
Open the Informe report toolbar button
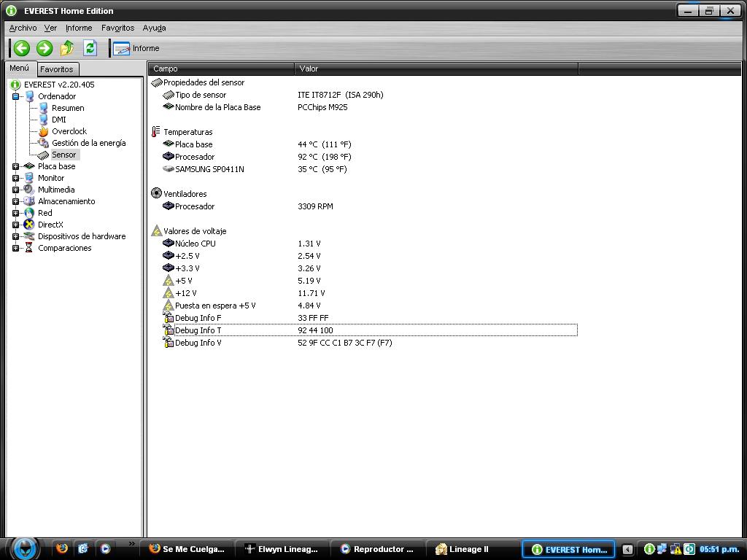pos(136,49)
